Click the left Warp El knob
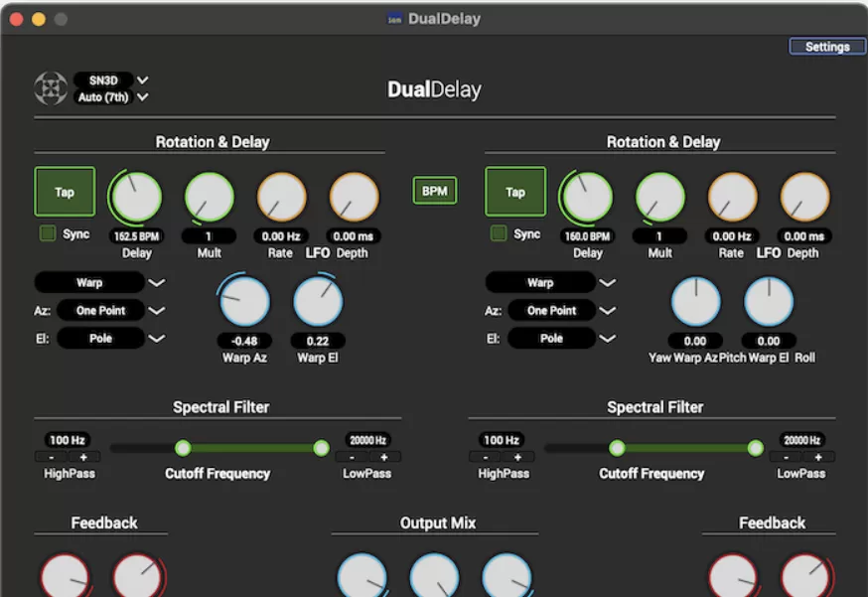This screenshot has height=597, width=868. click(318, 301)
